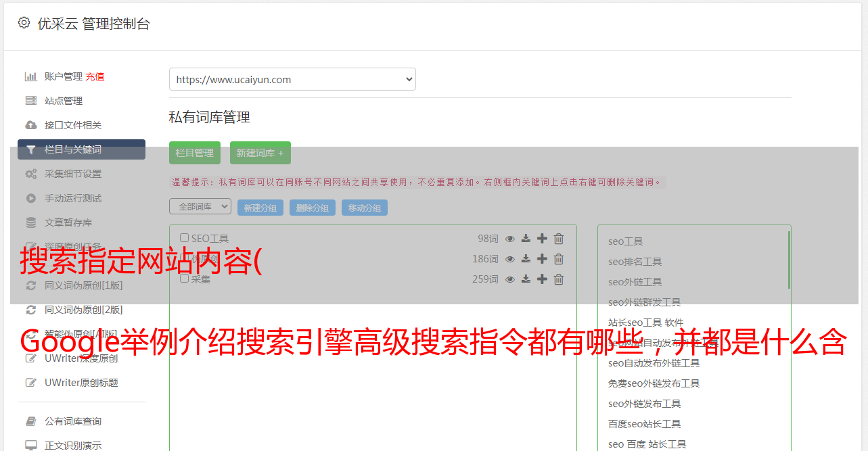Click the server icon for 站点管理
The width and height of the screenshot is (868, 451).
30,101
